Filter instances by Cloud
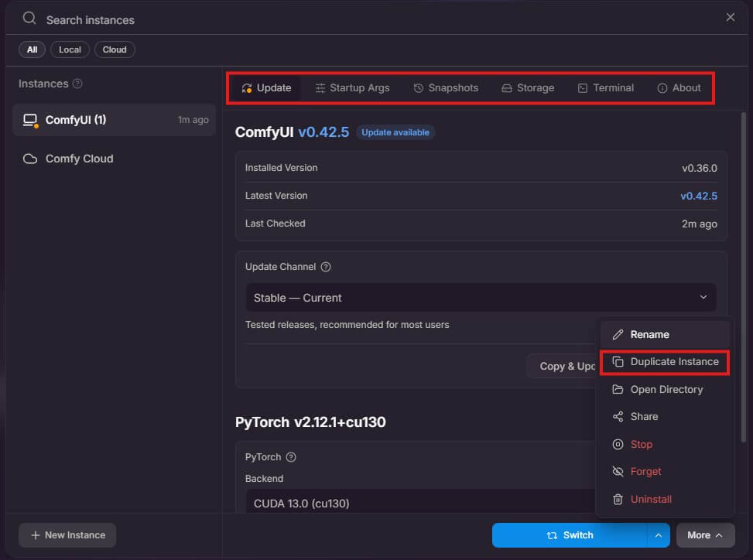Screen dimensions: 753x560 click(x=115, y=50)
